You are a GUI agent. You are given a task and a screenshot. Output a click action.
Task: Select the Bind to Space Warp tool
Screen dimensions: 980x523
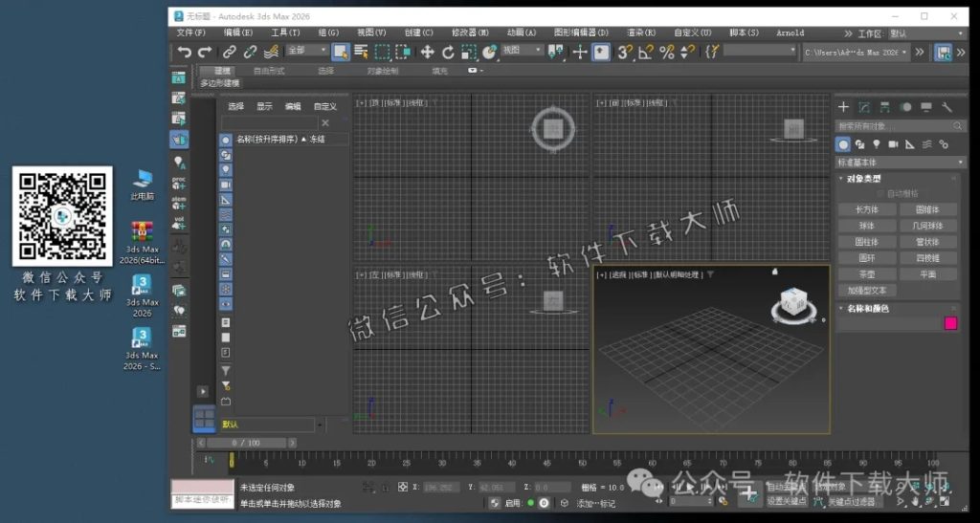(271, 53)
